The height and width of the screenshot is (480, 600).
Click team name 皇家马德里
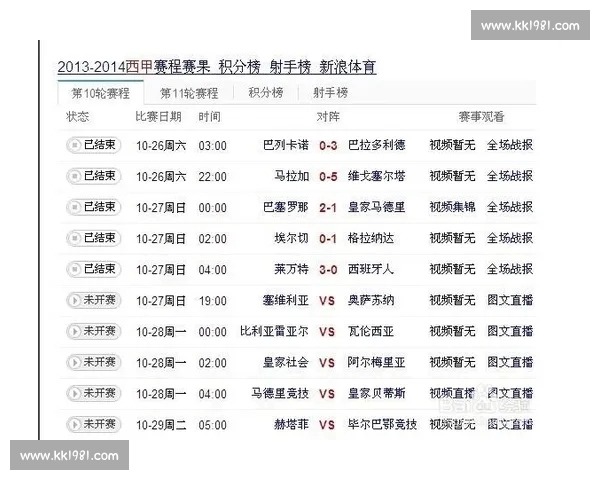click(x=377, y=207)
